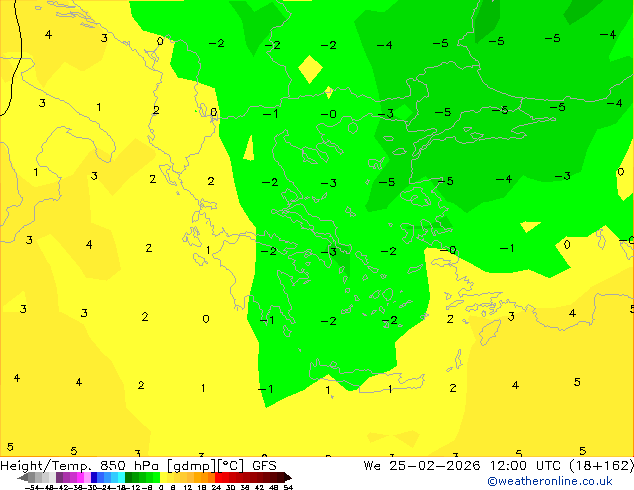Viewport: 634px width, 490px height.
Task: Pick the dark green swatch right of cyan
Action: click(129, 477)
